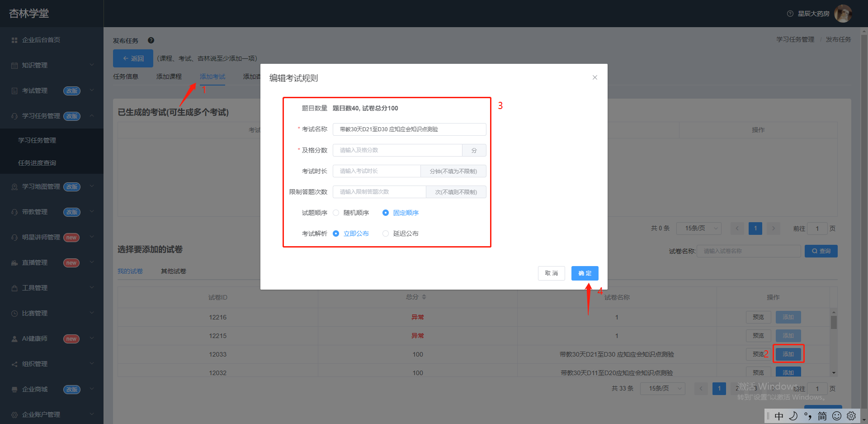
Task: Expand the 直播管理 menu chevron
Action: tap(92, 262)
